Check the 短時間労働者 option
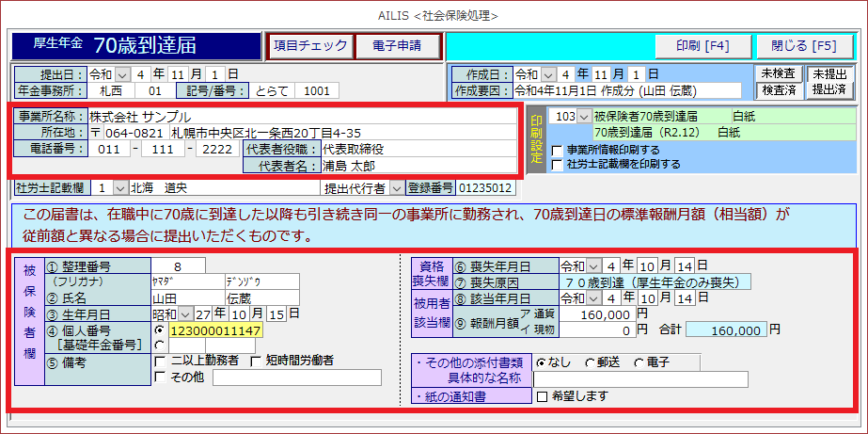This screenshot has height=434, width=868. pyautogui.click(x=256, y=361)
